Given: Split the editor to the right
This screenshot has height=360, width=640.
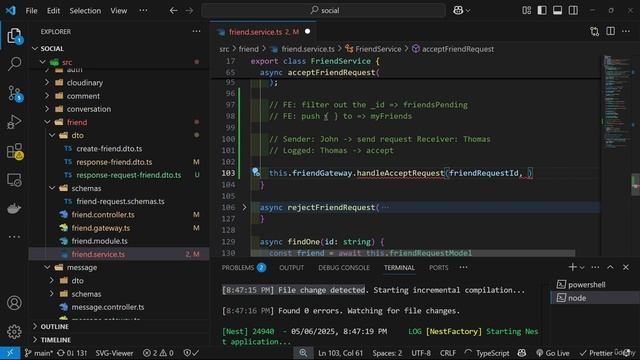Looking at the screenshot, I should 610,31.
